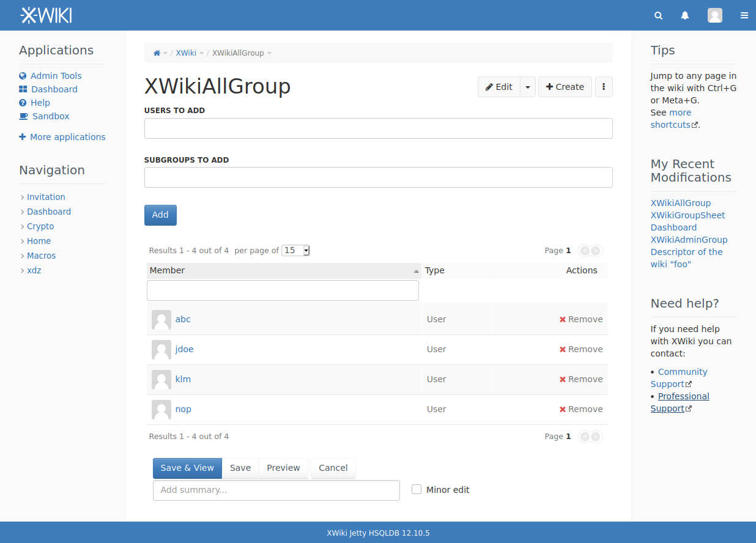Go to previous page in bottom pagination
The height and width of the screenshot is (543, 756).
pos(584,437)
